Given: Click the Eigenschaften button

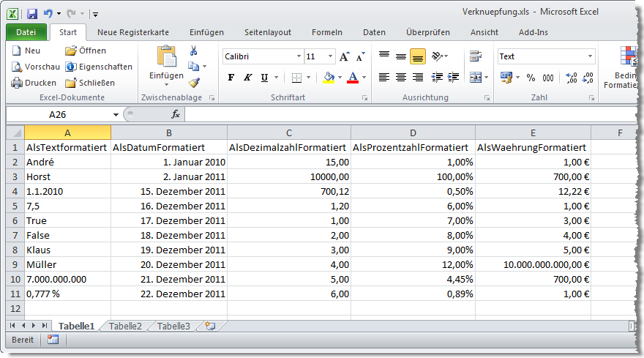Looking at the screenshot, I should [x=99, y=67].
